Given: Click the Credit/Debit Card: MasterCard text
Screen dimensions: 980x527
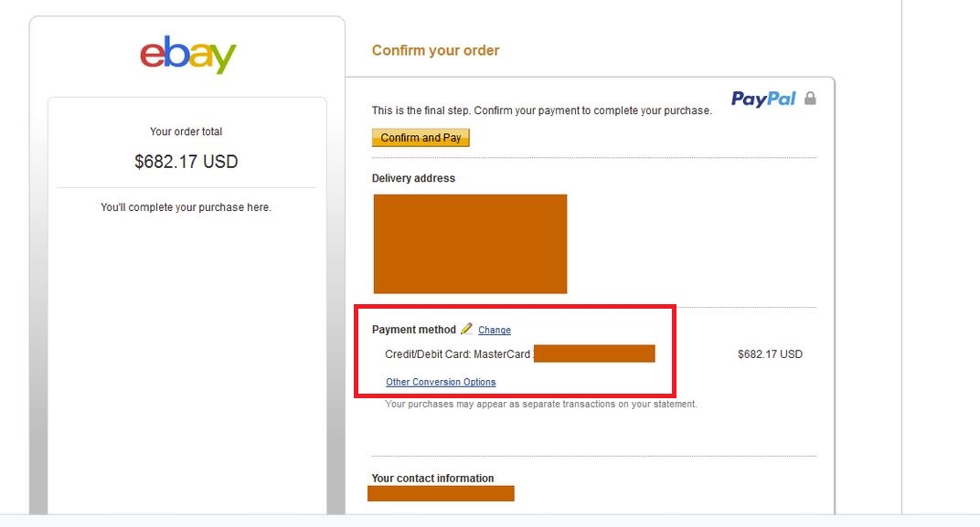Looking at the screenshot, I should click(457, 354).
